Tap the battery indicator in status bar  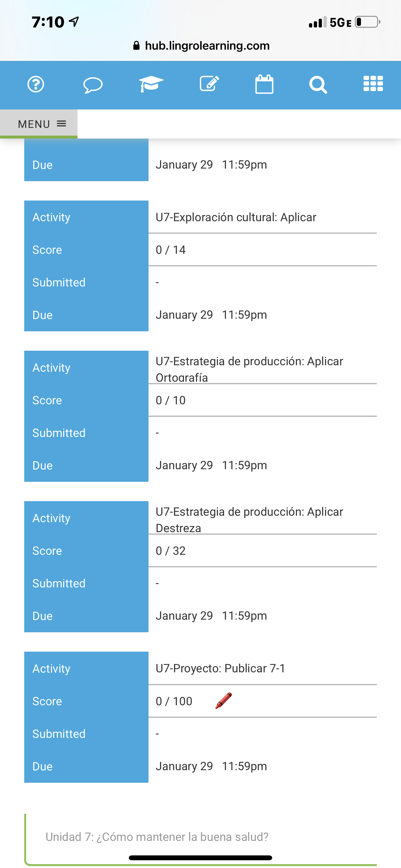tap(367, 22)
